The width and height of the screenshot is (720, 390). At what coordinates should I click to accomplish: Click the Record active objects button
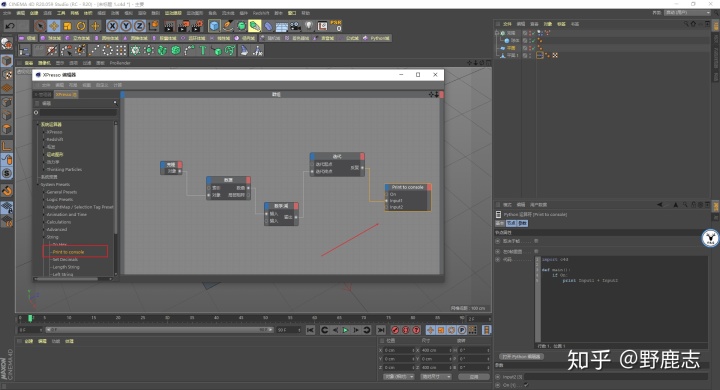coord(395,330)
